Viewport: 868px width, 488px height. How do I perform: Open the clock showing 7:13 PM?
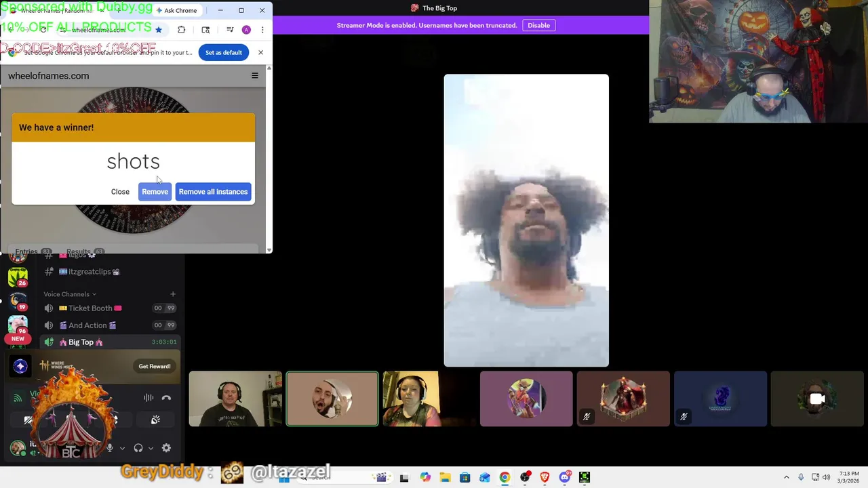(849, 477)
